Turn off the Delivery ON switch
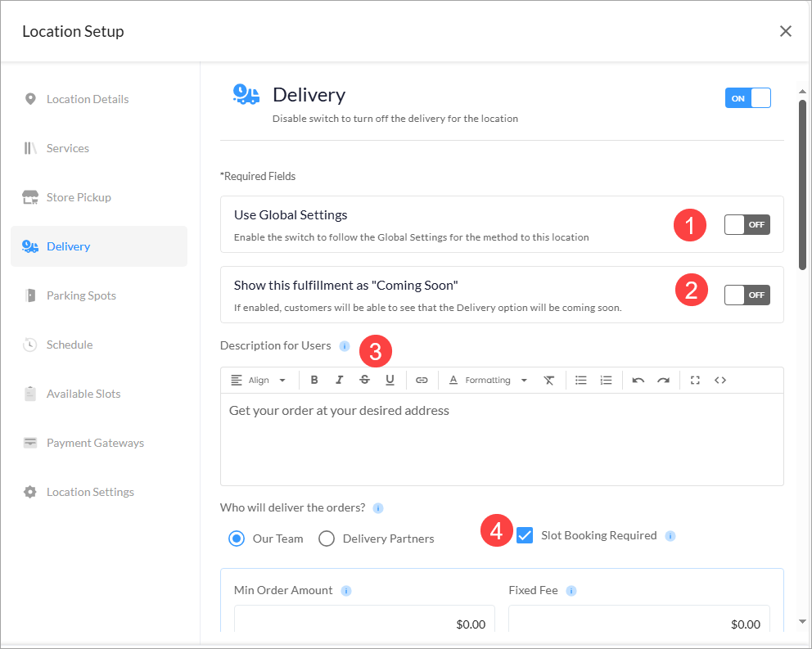The height and width of the screenshot is (649, 812). coord(748,98)
